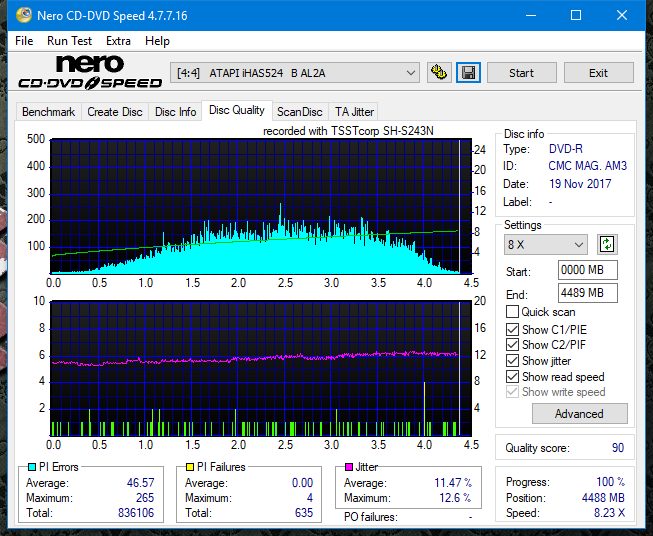Image resolution: width=653 pixels, height=536 pixels.
Task: Click the disc type DVD-R value
Action: click(566, 149)
